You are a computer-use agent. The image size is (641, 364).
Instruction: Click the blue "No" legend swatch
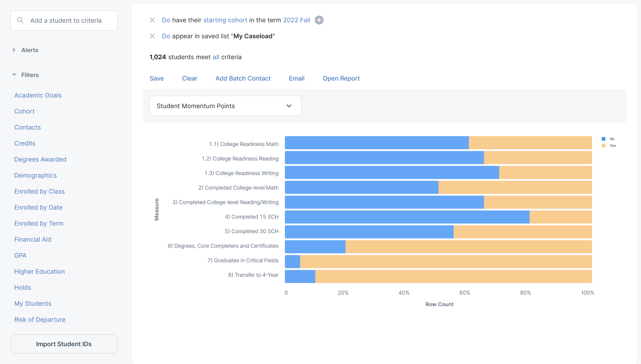pyautogui.click(x=604, y=139)
